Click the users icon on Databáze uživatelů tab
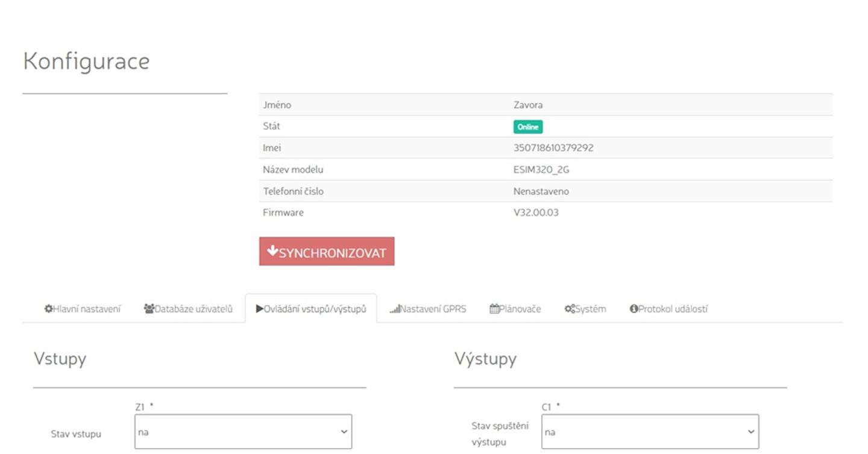Viewport: 868px width, 454px height. [x=149, y=309]
